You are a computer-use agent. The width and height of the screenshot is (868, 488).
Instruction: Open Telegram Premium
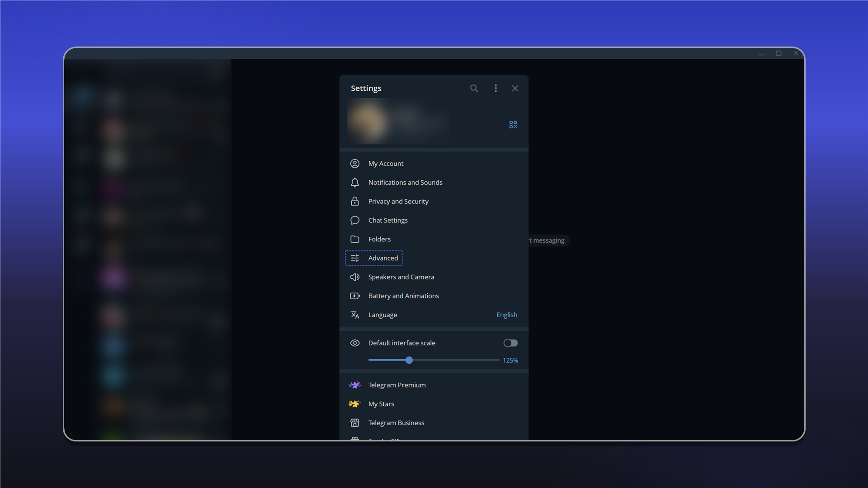[434, 385]
